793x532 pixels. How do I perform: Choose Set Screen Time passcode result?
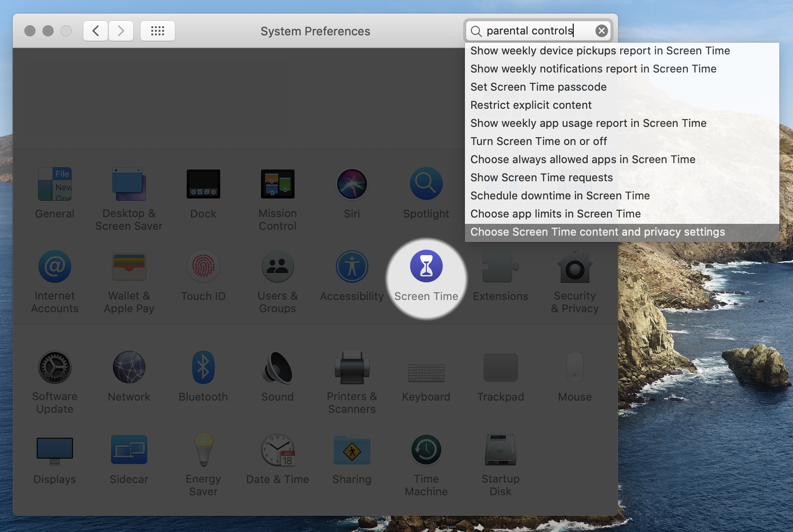(622, 87)
